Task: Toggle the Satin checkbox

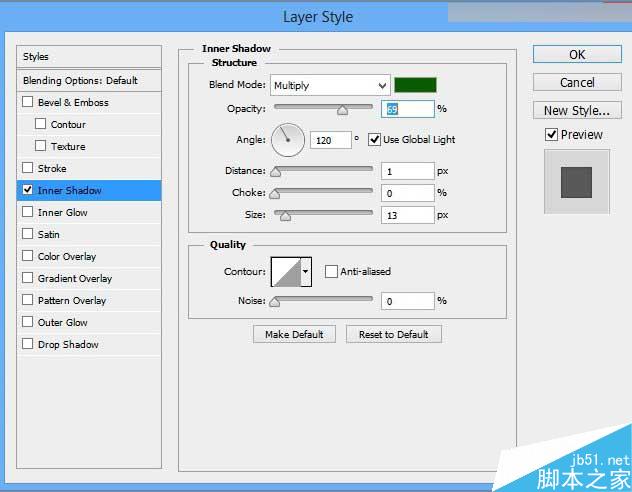Action: (x=27, y=234)
